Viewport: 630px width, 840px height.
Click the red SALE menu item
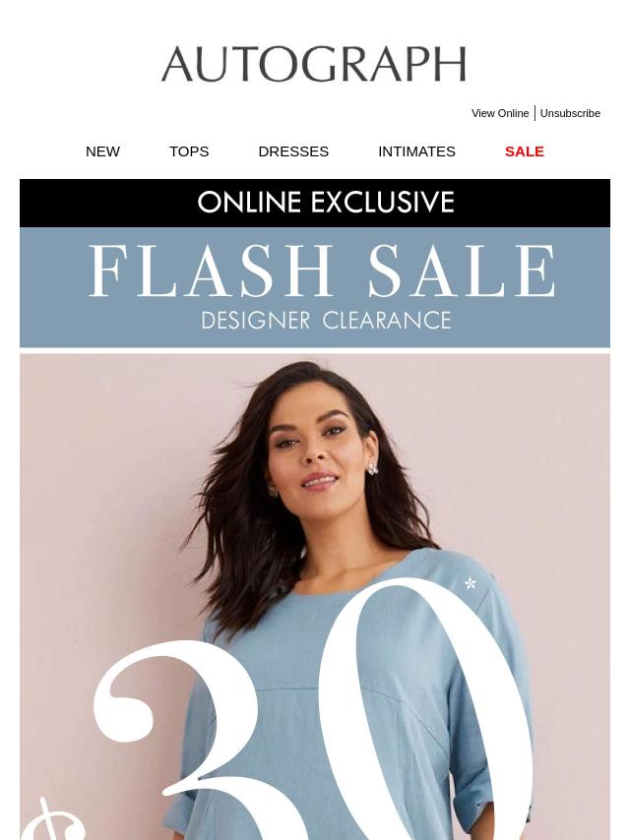[525, 151]
